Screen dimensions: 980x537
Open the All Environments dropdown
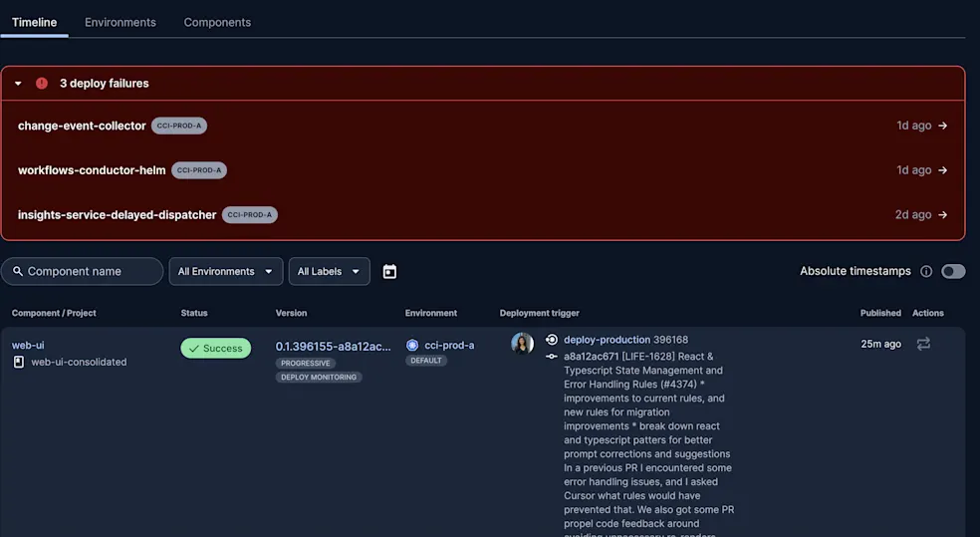[226, 271]
